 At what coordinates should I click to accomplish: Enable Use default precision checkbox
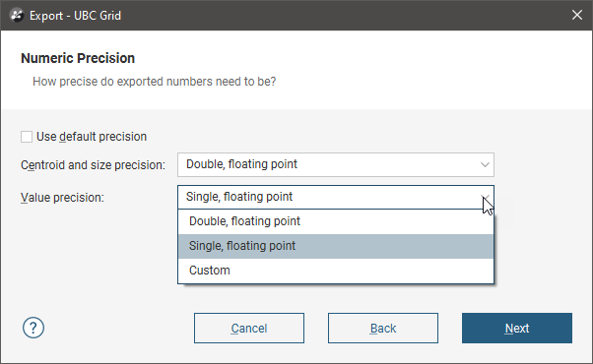pos(27,137)
